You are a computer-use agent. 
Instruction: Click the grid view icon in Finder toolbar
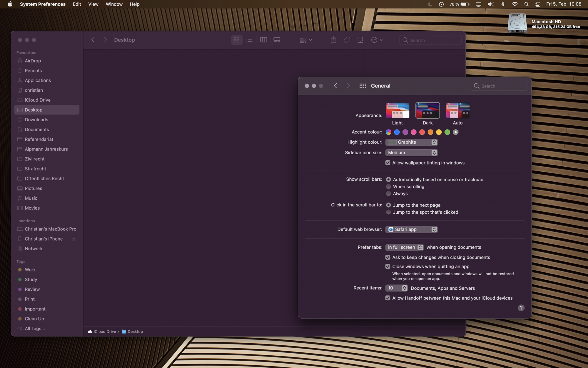236,40
